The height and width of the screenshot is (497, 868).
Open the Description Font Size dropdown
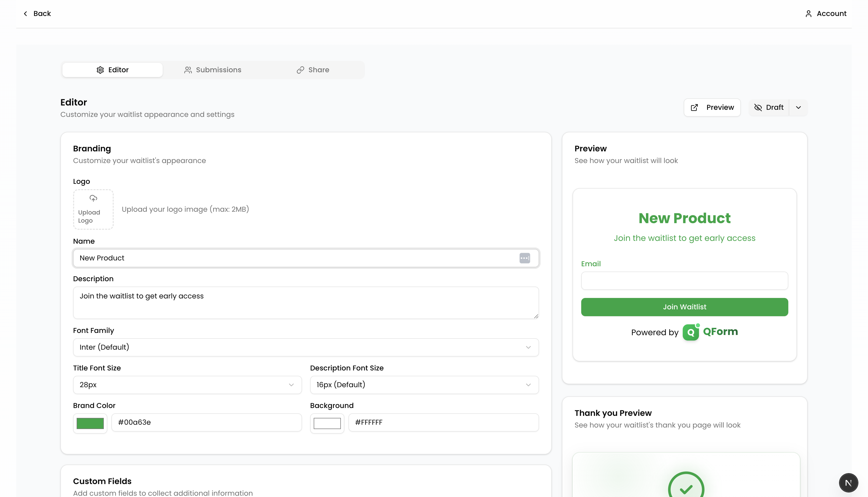click(x=424, y=385)
